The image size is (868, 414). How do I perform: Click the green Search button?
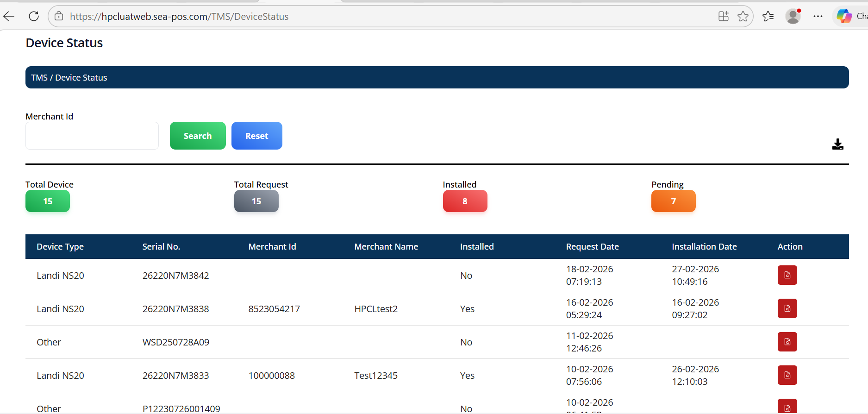[x=198, y=136]
